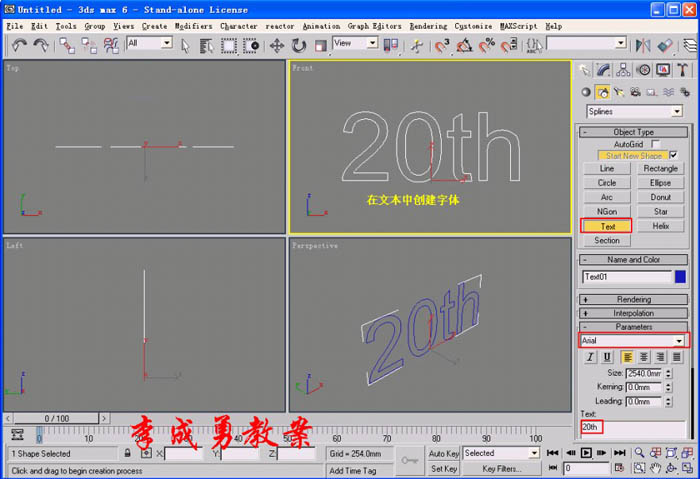Image resolution: width=700 pixels, height=479 pixels.
Task: Activate the Select and Move tool
Action: (277, 46)
